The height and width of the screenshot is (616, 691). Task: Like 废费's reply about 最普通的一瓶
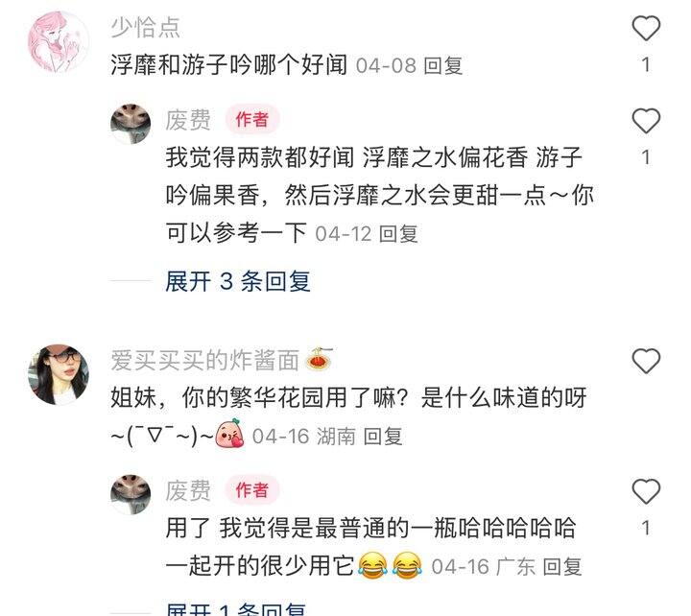(646, 491)
